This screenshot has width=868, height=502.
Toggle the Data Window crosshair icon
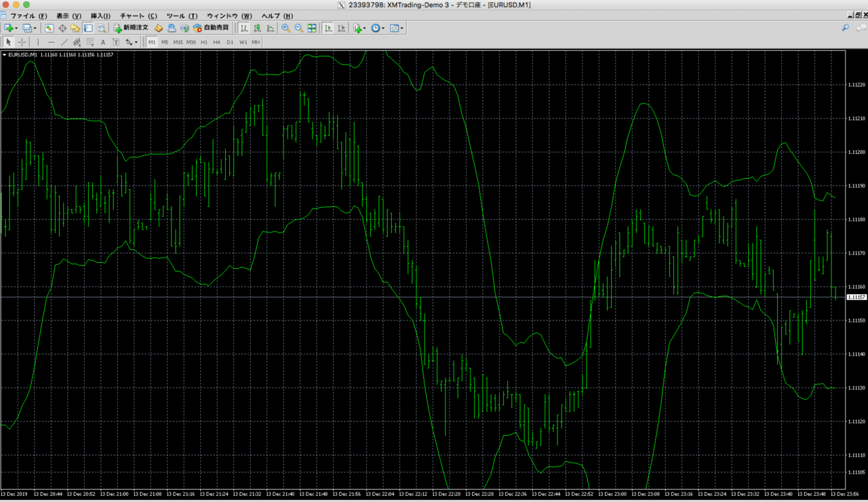click(x=62, y=28)
